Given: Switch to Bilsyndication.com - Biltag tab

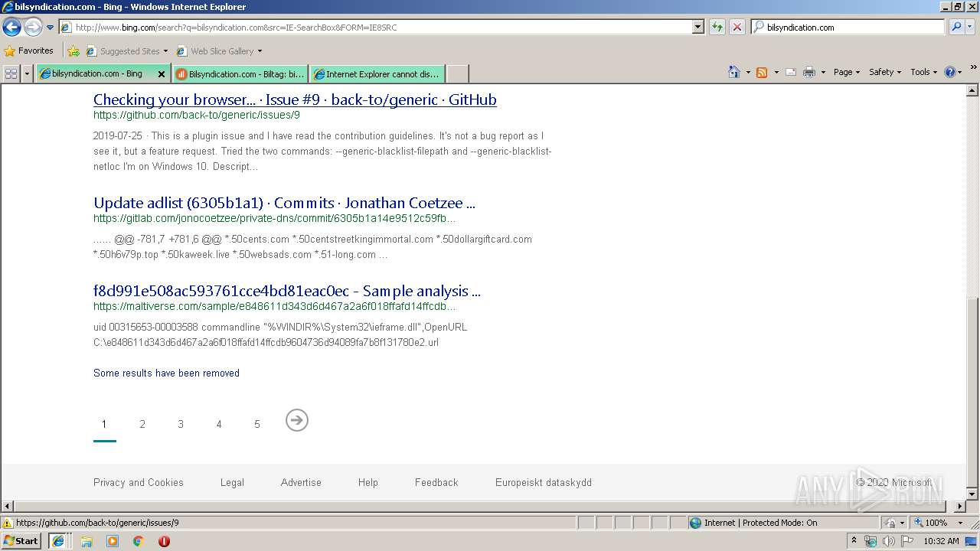Looking at the screenshot, I should (240, 74).
